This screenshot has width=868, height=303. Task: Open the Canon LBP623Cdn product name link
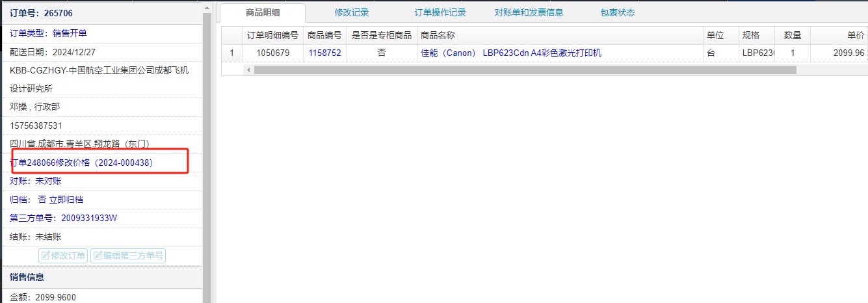511,53
